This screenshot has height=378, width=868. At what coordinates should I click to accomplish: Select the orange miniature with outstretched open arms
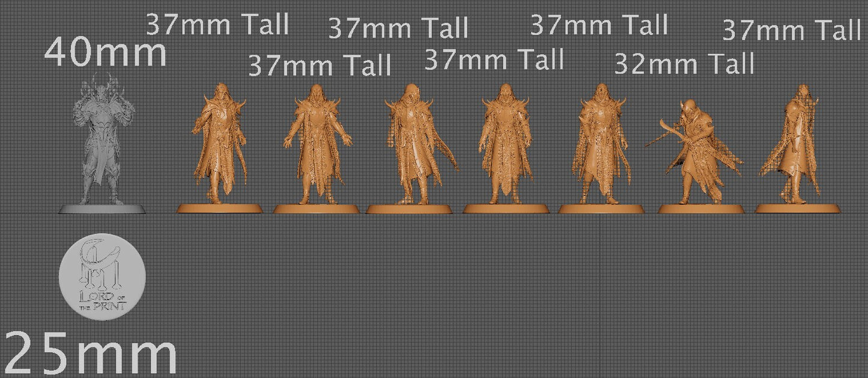click(x=317, y=147)
